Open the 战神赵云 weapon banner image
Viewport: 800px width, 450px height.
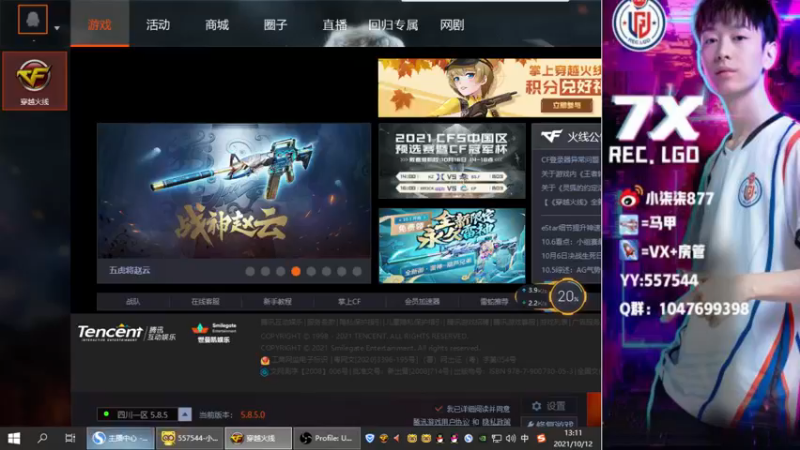(x=234, y=190)
